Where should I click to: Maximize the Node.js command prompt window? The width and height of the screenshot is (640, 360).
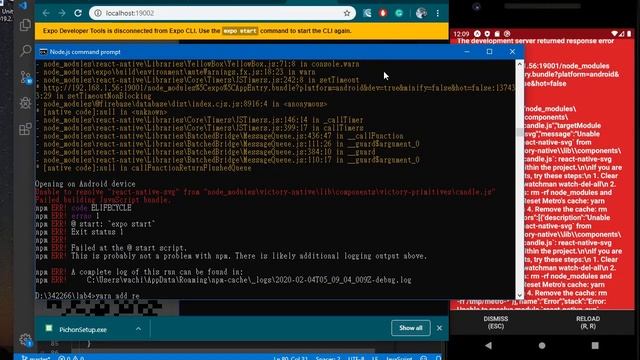(489, 51)
